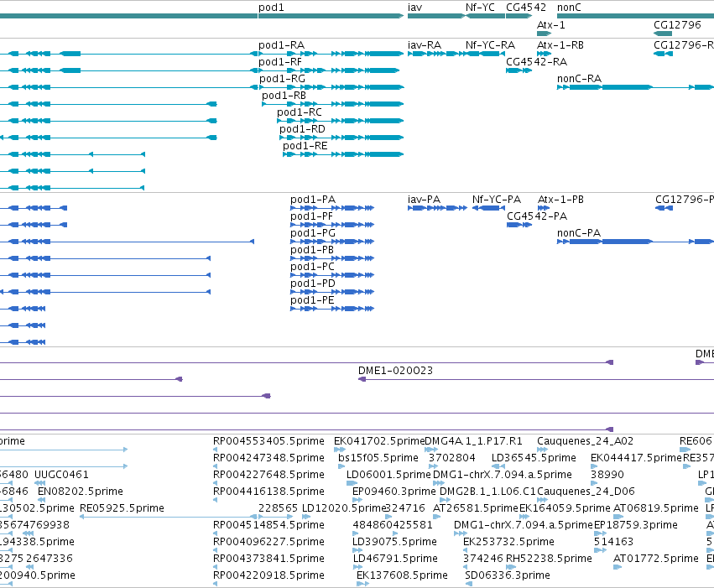Click the Nf-YC-RA transcript label
This screenshot has width=714, height=588.
(490, 45)
